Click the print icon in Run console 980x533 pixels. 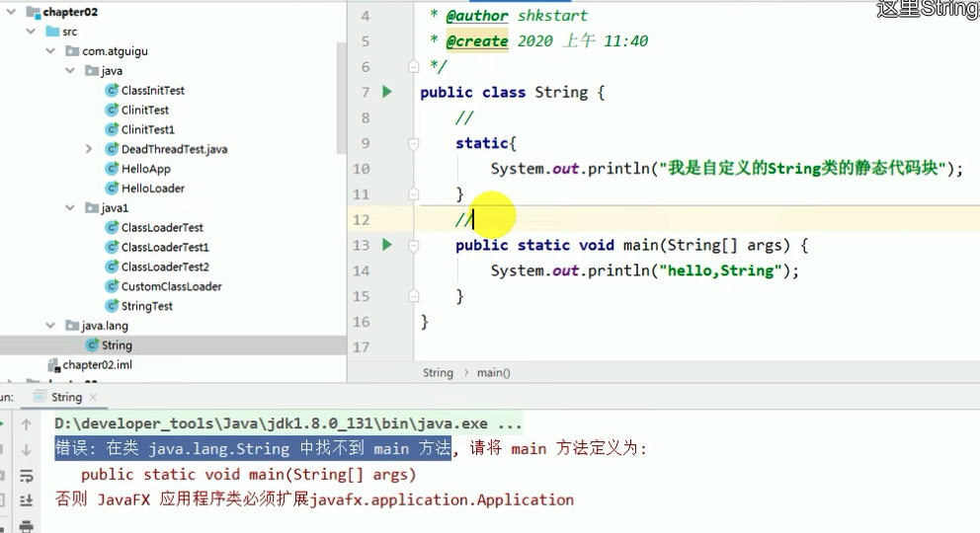point(27,525)
